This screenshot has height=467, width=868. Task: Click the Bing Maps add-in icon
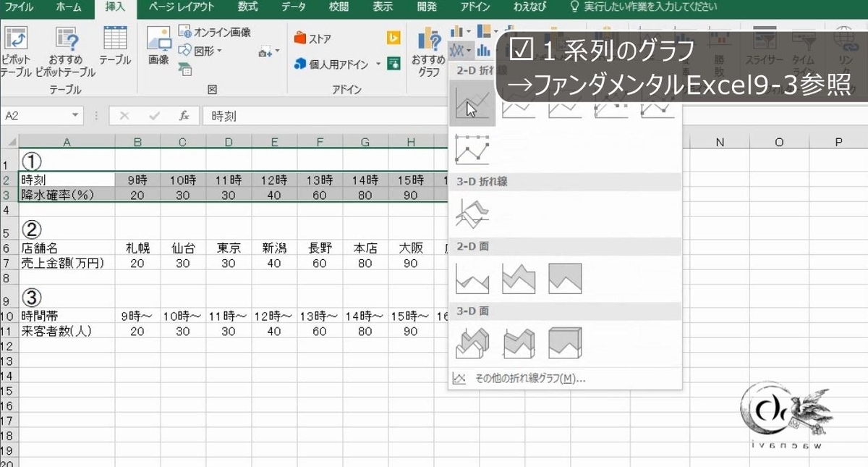pos(393,38)
